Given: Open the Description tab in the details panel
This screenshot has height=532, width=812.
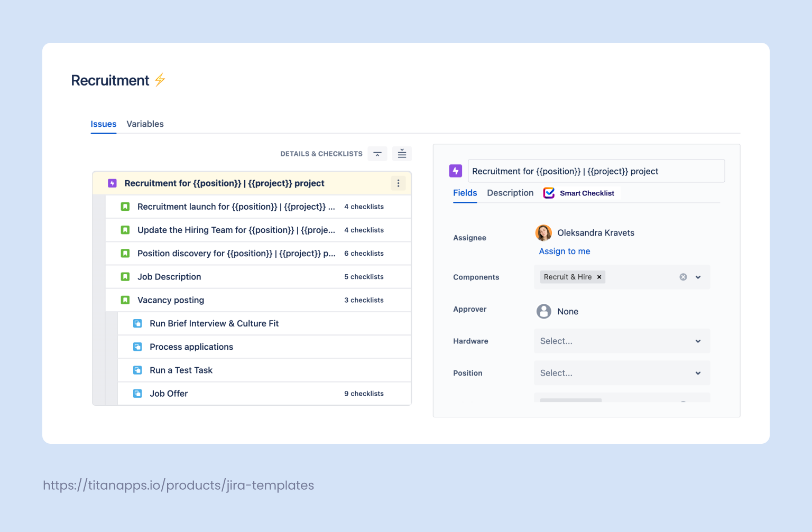Looking at the screenshot, I should [x=510, y=193].
